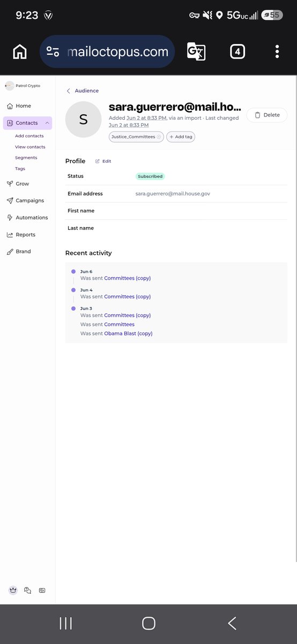This screenshot has width=297, height=644.
Task: Open the browser three-dot menu
Action: pos(277,52)
